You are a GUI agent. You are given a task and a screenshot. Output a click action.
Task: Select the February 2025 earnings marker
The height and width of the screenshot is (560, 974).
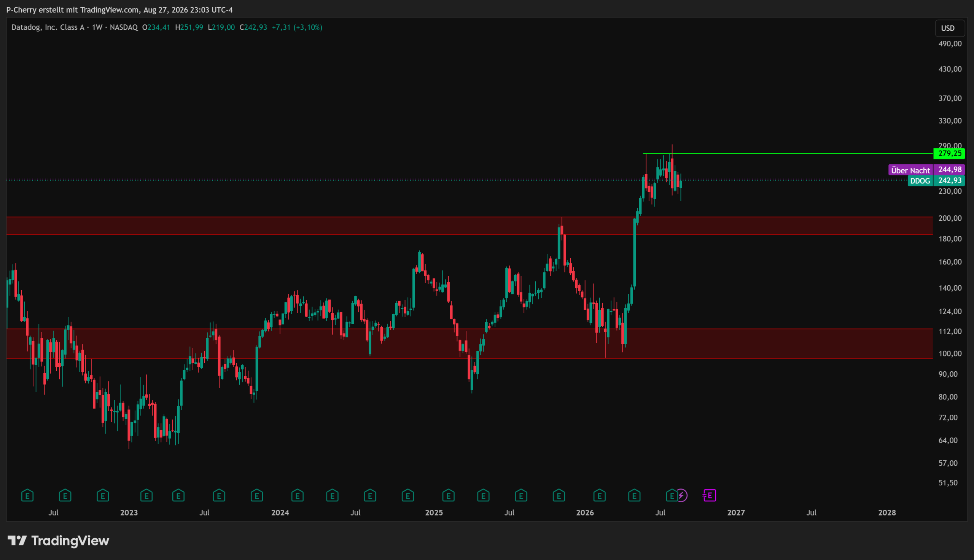tap(448, 495)
